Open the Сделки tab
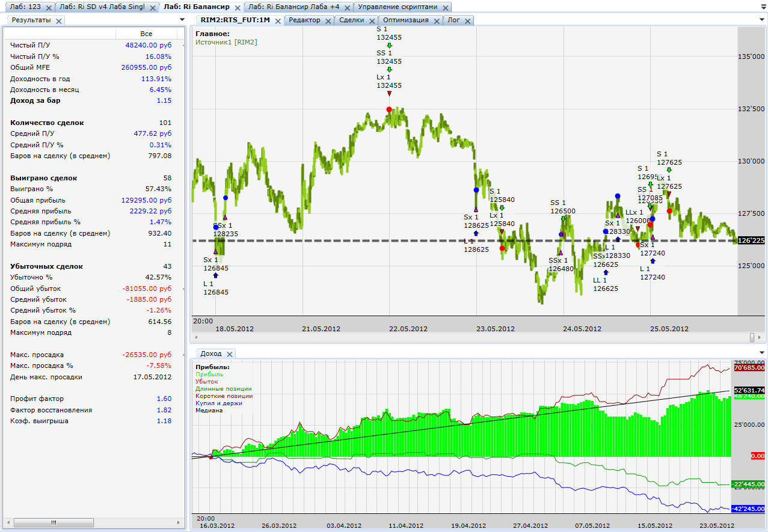The width and height of the screenshot is (768, 532). [351, 20]
